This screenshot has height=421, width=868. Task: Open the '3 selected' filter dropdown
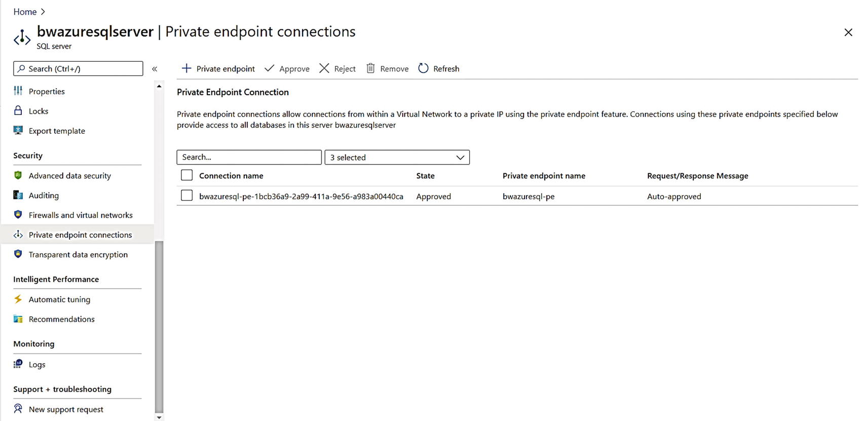click(397, 157)
